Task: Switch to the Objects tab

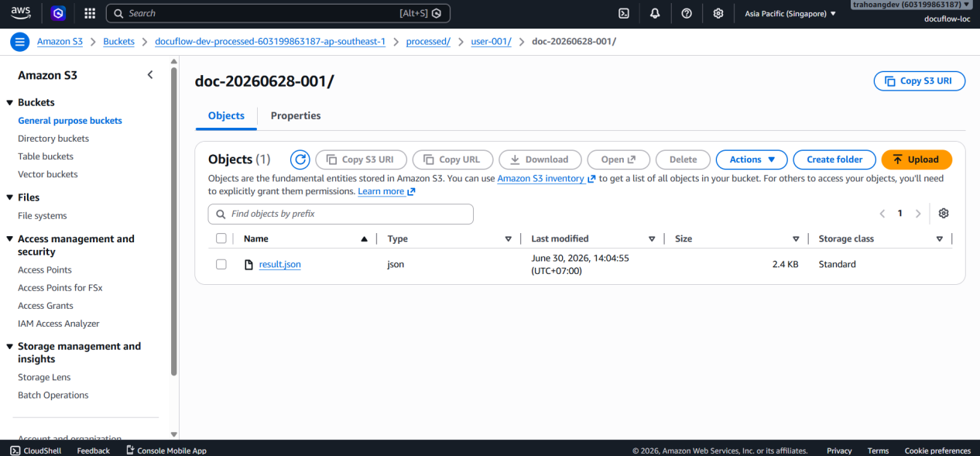Action: [x=226, y=115]
